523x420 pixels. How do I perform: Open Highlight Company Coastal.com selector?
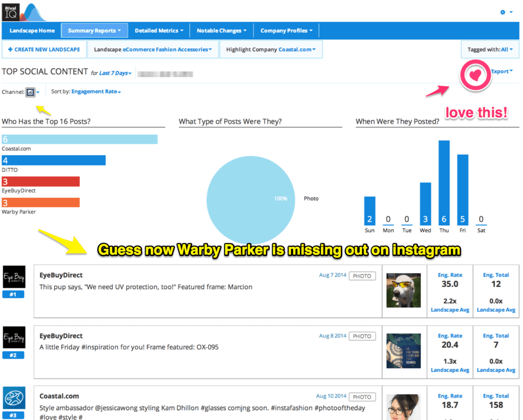click(271, 50)
